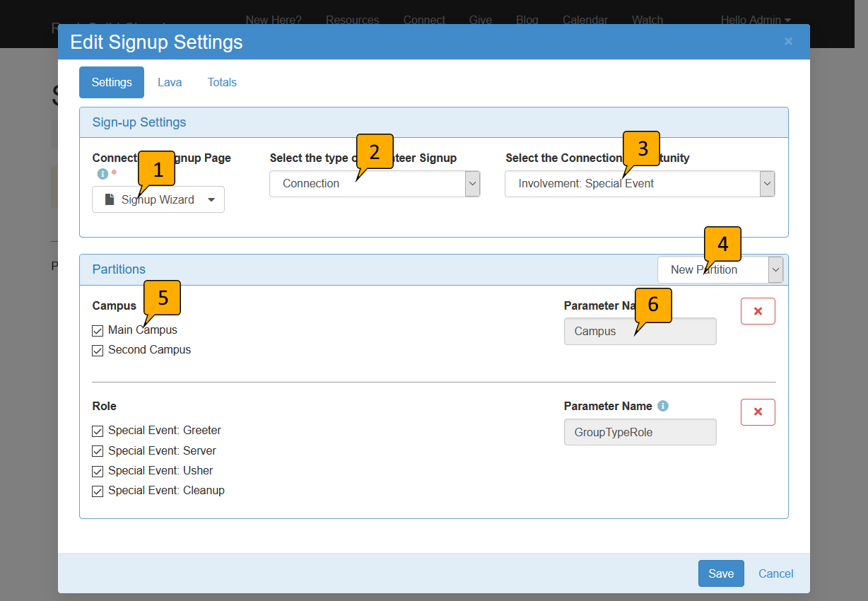
Task: Remove the Campus partition with its red X
Action: (758, 310)
